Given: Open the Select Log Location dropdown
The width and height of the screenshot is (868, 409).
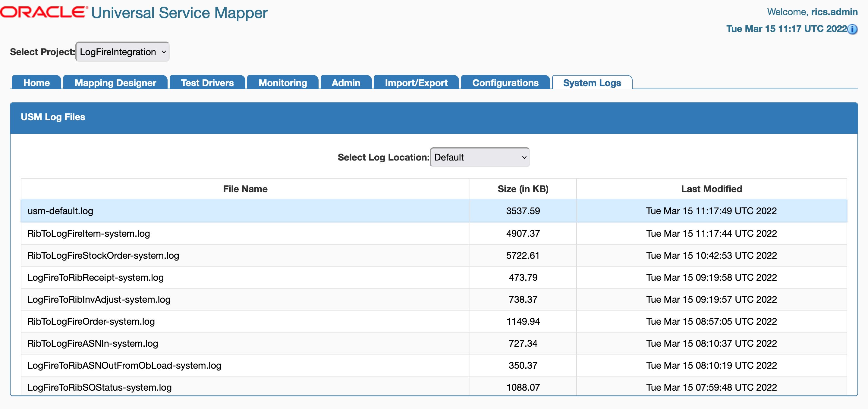Looking at the screenshot, I should click(x=479, y=157).
